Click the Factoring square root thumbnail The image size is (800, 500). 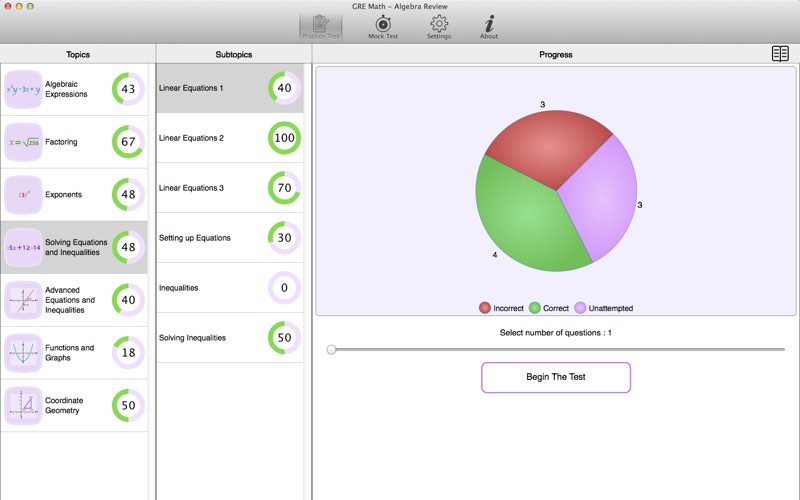click(23, 142)
